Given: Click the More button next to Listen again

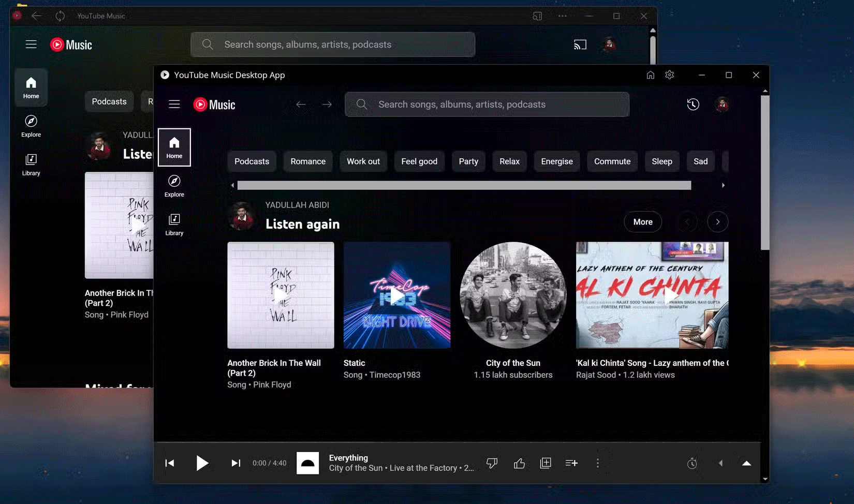Looking at the screenshot, I should click(642, 221).
